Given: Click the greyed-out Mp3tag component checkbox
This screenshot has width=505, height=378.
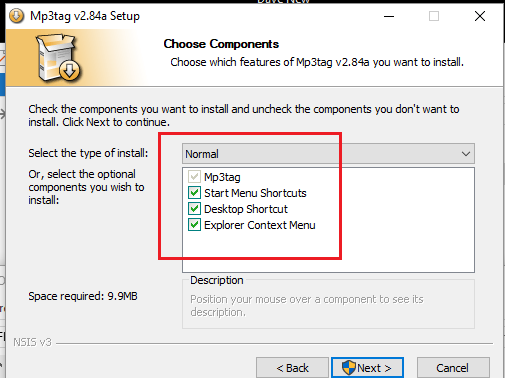Looking at the screenshot, I should tap(194, 177).
